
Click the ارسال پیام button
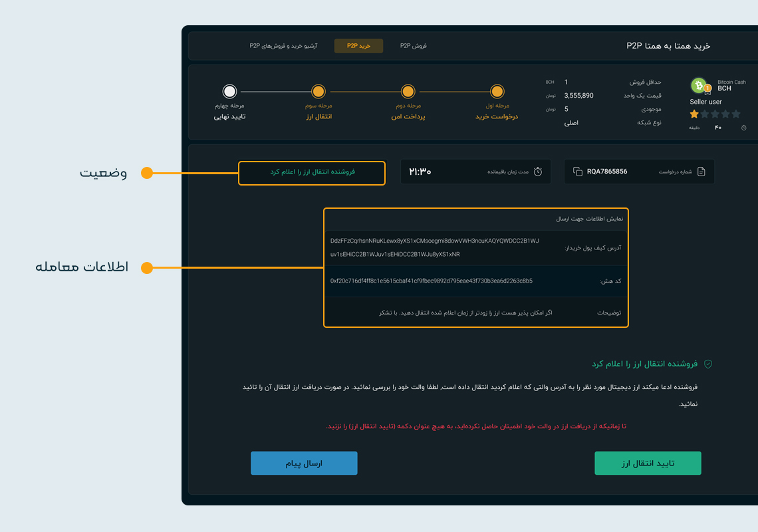tap(304, 463)
